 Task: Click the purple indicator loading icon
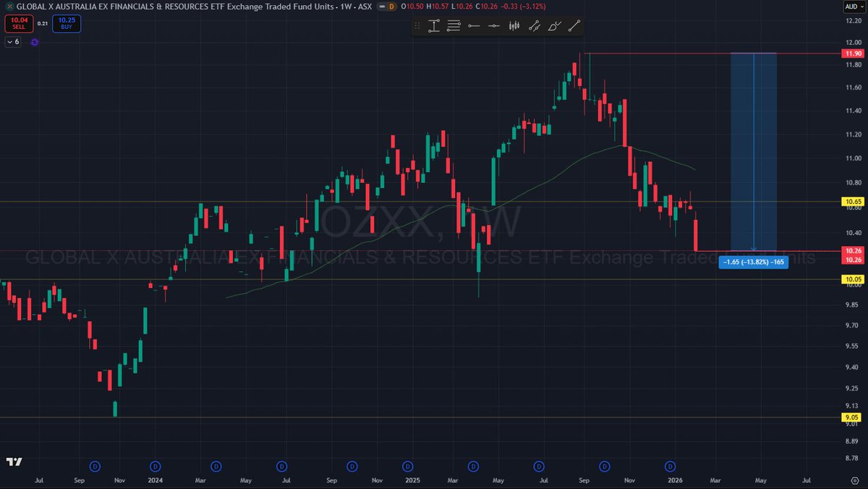tap(35, 42)
